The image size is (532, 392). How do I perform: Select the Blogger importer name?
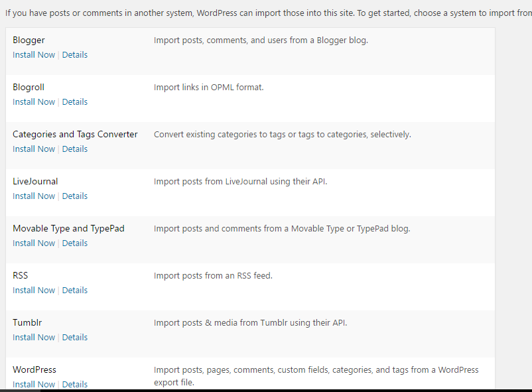pyautogui.click(x=29, y=40)
